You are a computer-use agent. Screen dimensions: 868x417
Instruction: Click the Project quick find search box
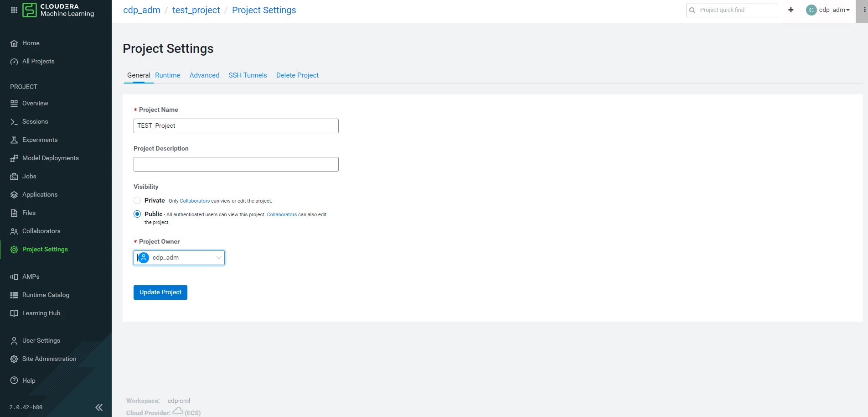(x=731, y=10)
